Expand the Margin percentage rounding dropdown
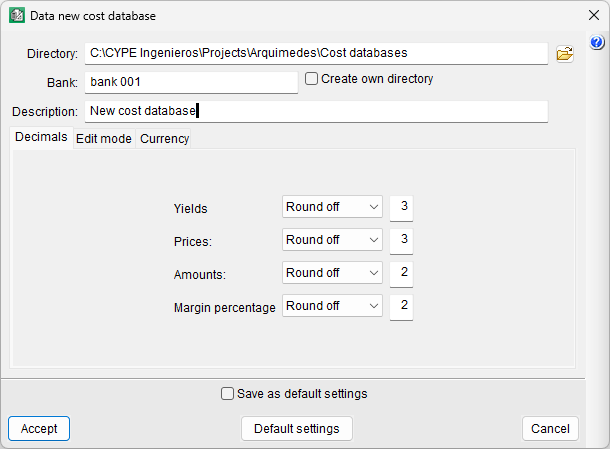 coord(333,306)
